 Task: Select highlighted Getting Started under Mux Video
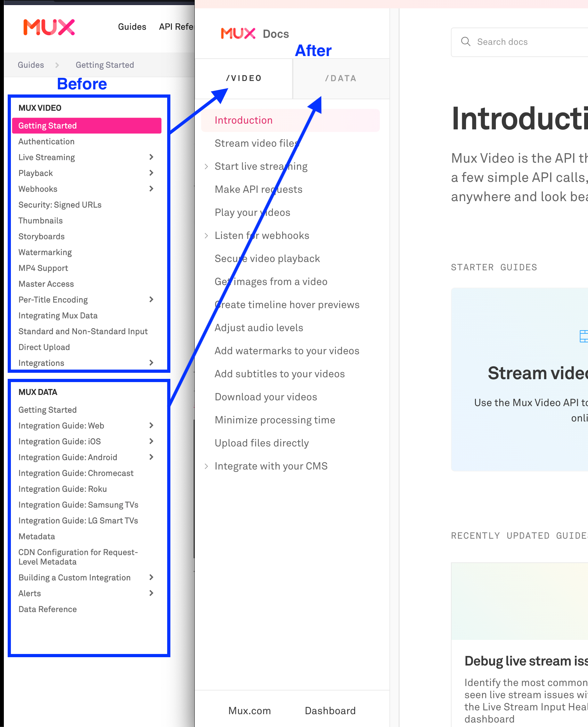pos(87,126)
